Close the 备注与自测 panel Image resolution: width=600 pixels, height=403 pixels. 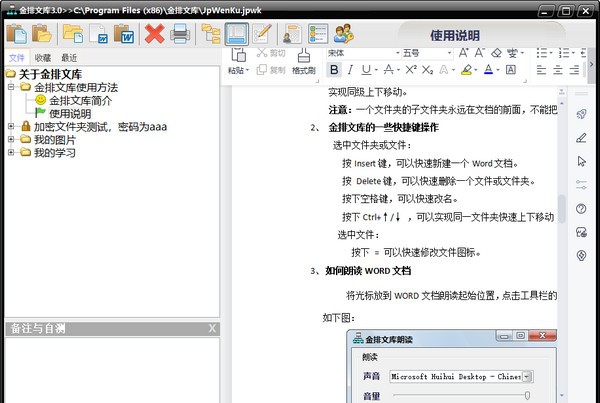(212, 328)
